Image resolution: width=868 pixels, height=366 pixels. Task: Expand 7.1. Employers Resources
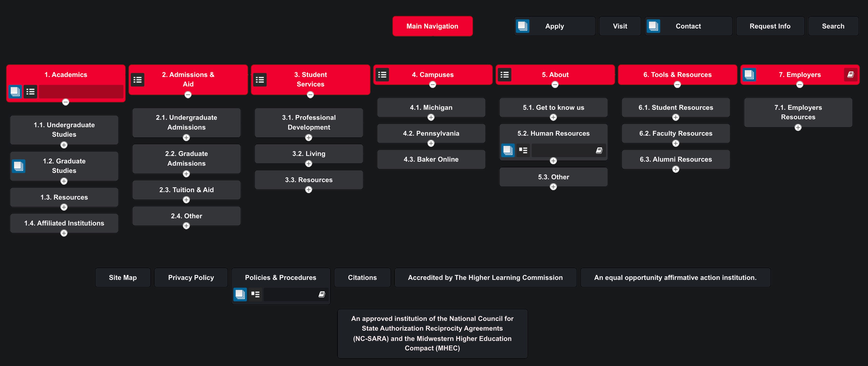(x=798, y=127)
